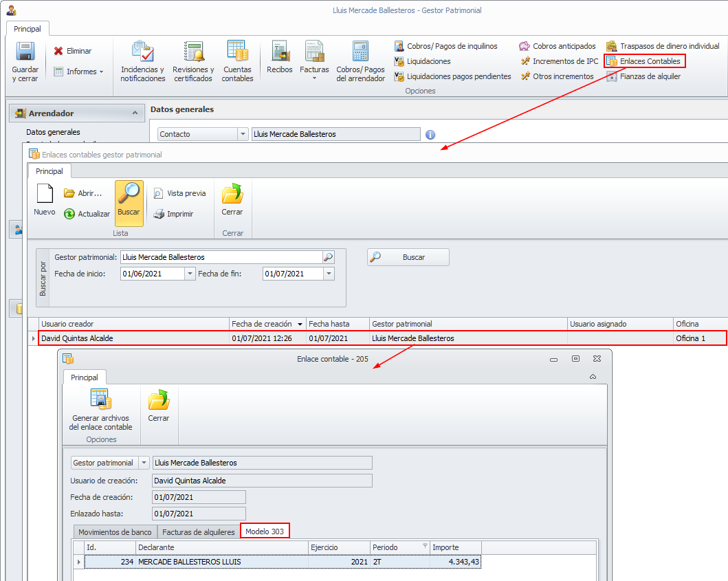Click Gestor patrimonial search field

[x=221, y=257]
